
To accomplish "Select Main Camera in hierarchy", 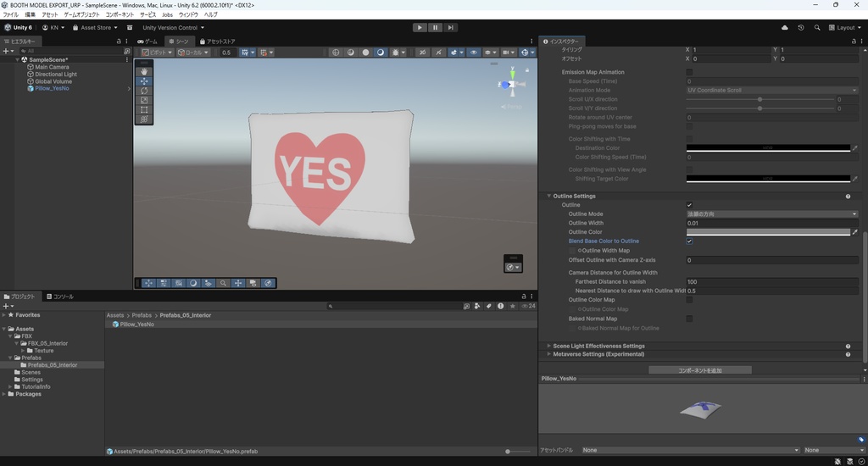I will (x=52, y=67).
